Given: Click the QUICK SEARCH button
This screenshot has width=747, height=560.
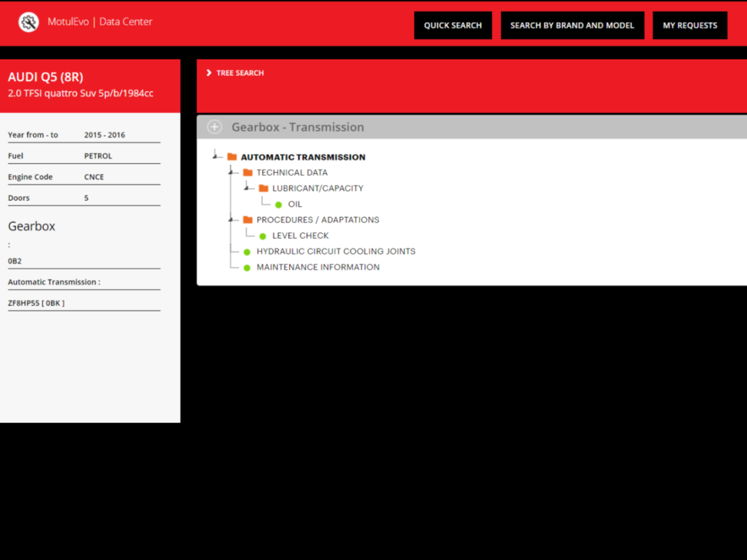Looking at the screenshot, I should pyautogui.click(x=453, y=25).
